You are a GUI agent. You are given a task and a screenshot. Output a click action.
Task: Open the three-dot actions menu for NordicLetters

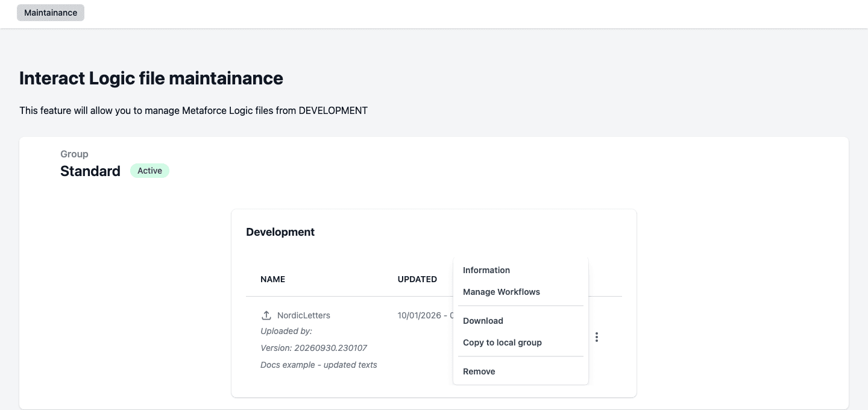click(597, 337)
